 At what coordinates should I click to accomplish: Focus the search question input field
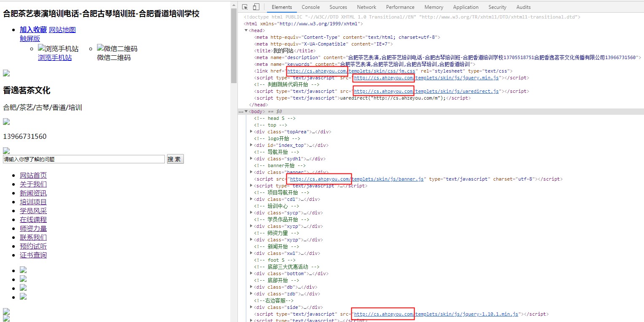(x=84, y=159)
